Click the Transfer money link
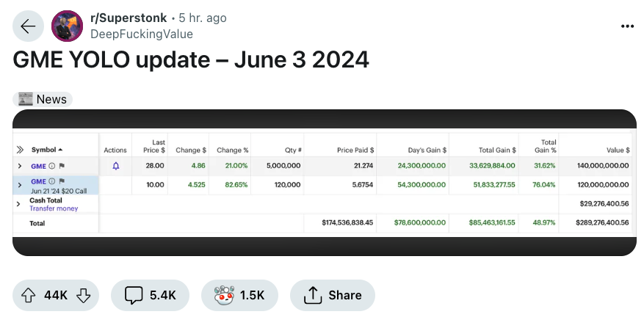The image size is (644, 317). click(x=54, y=208)
